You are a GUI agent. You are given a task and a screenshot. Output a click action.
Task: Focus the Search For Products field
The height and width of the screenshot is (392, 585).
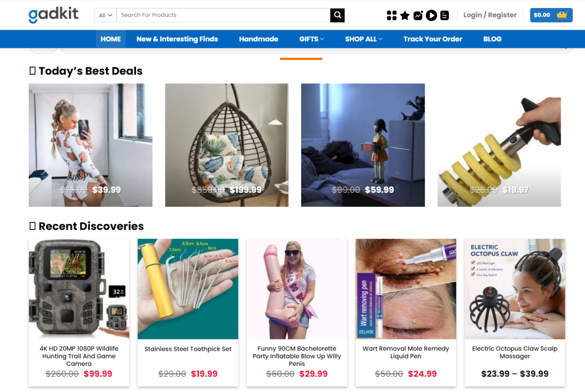click(223, 15)
